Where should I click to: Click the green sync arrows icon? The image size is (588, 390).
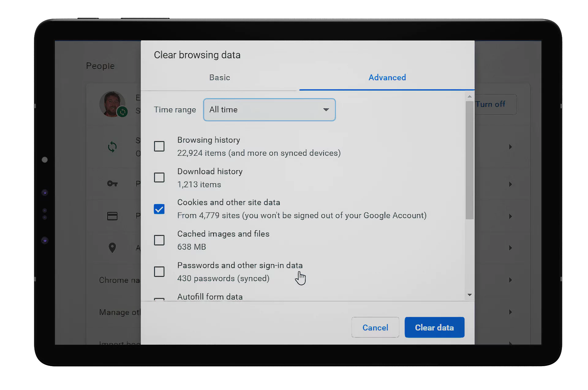click(112, 147)
